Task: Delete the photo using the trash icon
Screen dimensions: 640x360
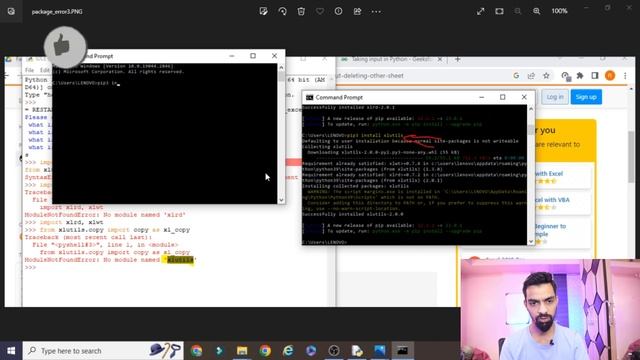Action: click(301, 11)
